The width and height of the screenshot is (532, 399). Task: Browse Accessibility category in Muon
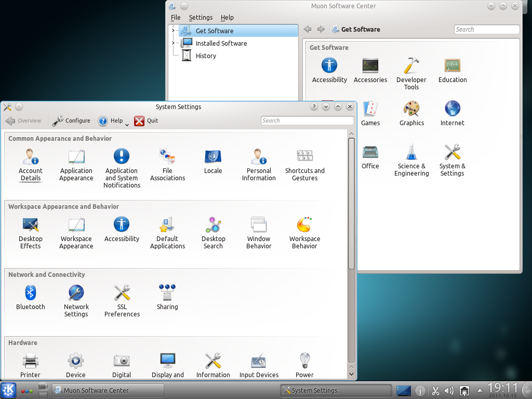pos(329,70)
